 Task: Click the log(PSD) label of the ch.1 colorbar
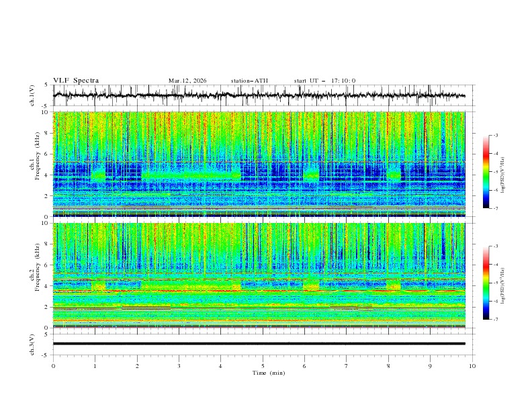click(503, 175)
